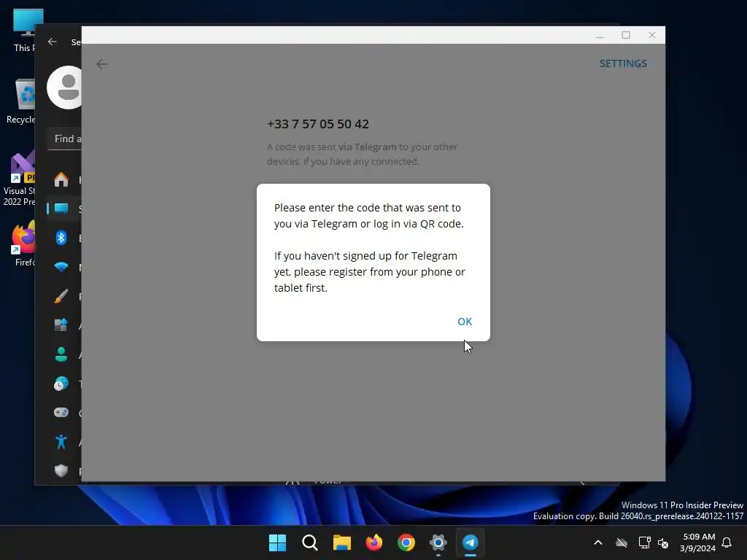This screenshot has width=747, height=560.
Task: Open Privacy shield icon in Settings sidebar
Action: pos(61,471)
